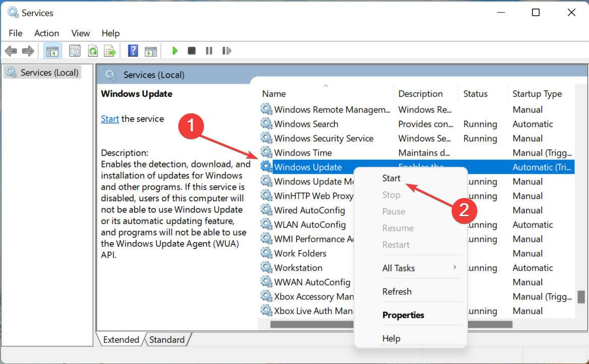This screenshot has width=589, height=364.
Task: Click the Forward arrow toolbar icon
Action: click(x=28, y=51)
